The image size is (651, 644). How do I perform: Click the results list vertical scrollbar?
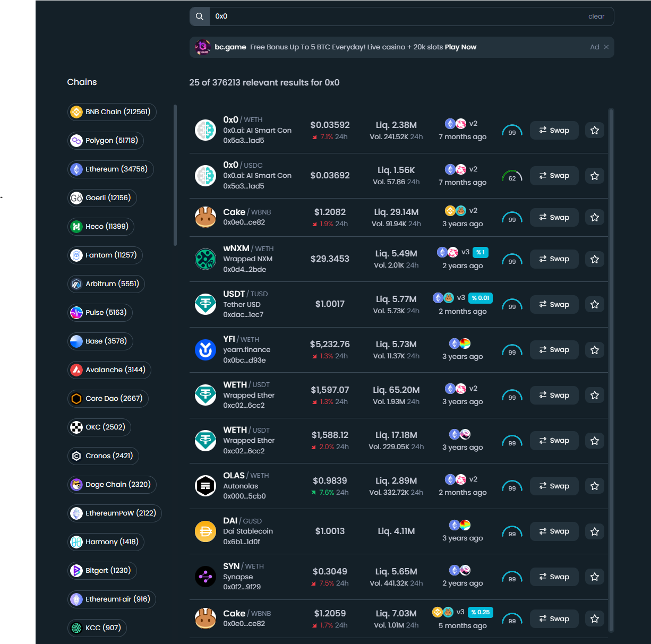click(611, 370)
